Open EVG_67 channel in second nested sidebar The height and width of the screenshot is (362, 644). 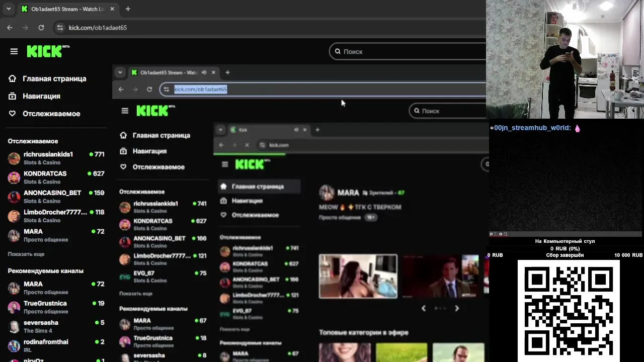point(164,277)
